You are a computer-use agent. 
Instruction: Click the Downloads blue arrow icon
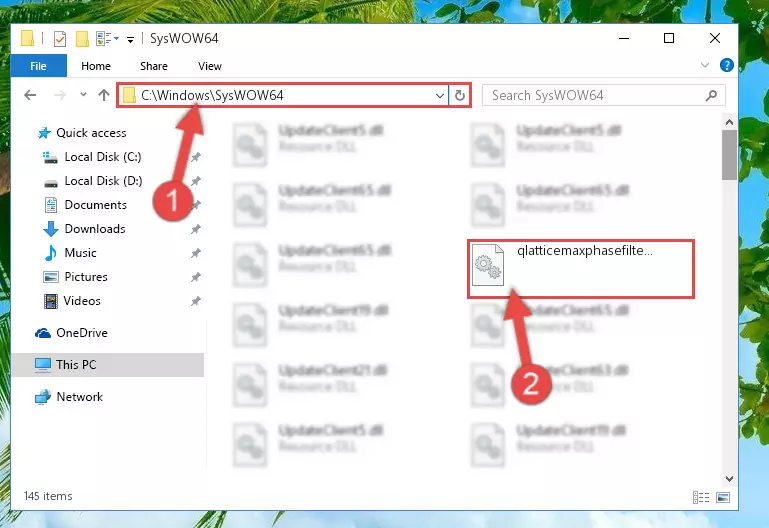pos(51,229)
